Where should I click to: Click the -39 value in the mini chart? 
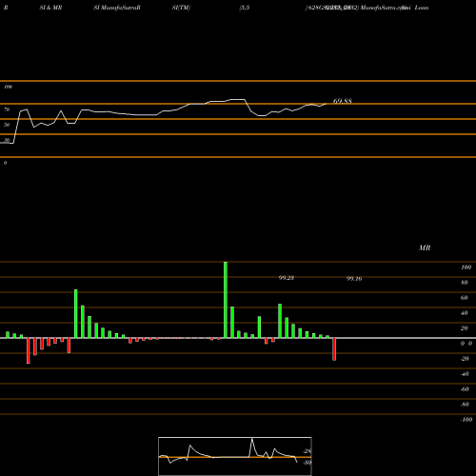(x=307, y=463)
